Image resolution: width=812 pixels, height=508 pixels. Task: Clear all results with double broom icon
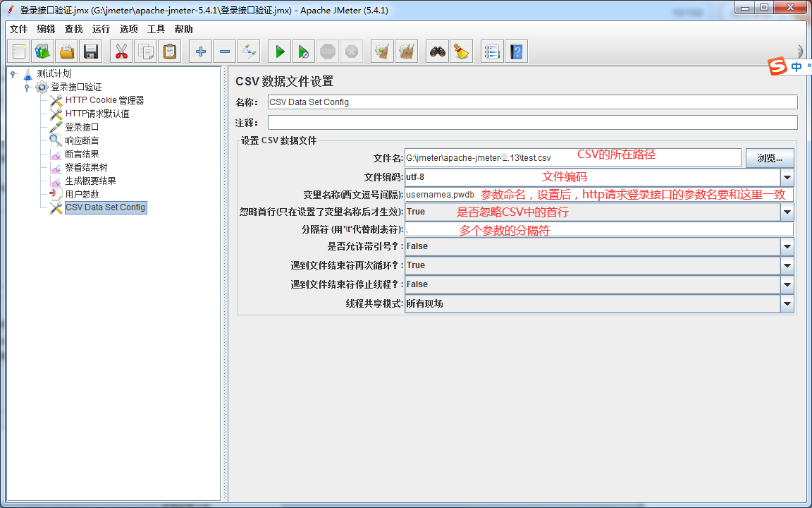pos(406,52)
